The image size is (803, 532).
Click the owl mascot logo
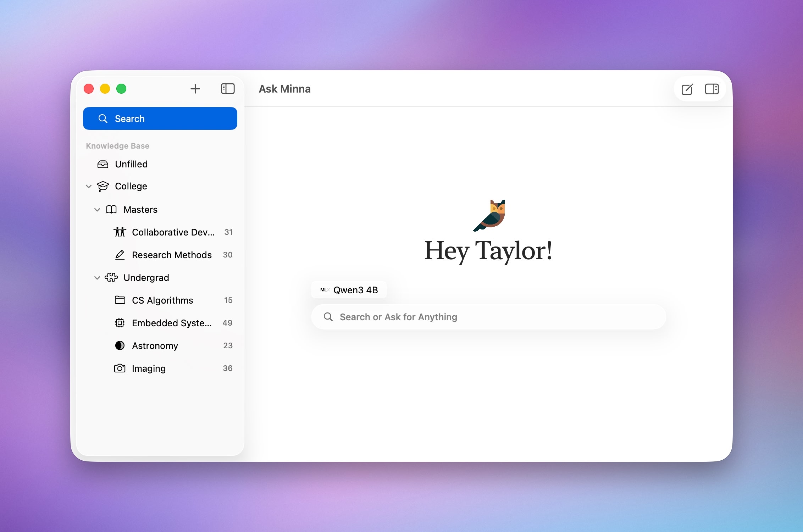click(x=489, y=215)
